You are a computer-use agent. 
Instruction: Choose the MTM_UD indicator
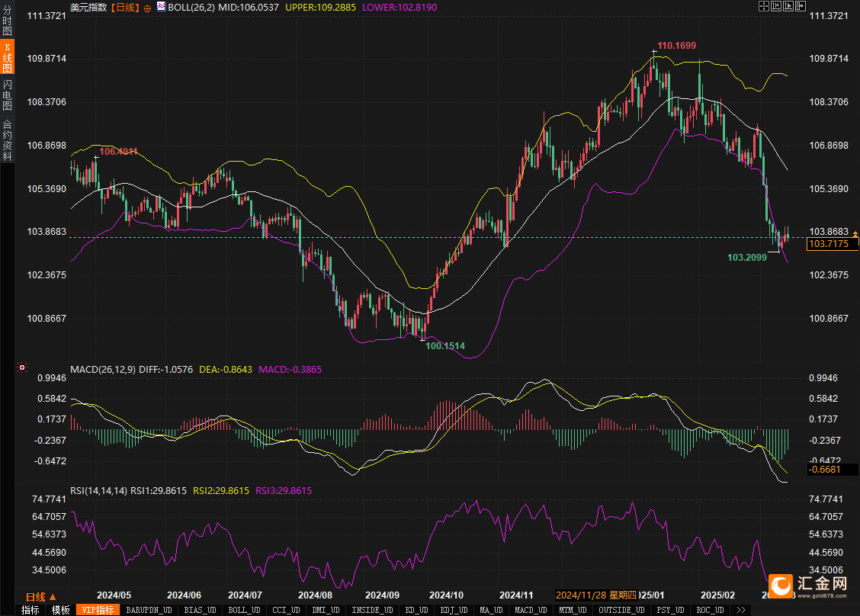click(x=573, y=610)
